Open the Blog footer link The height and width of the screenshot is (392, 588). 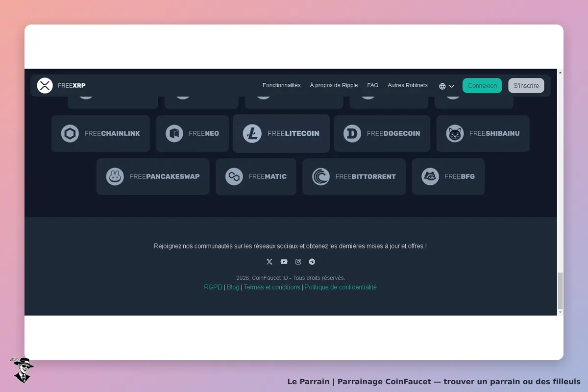[x=233, y=287]
